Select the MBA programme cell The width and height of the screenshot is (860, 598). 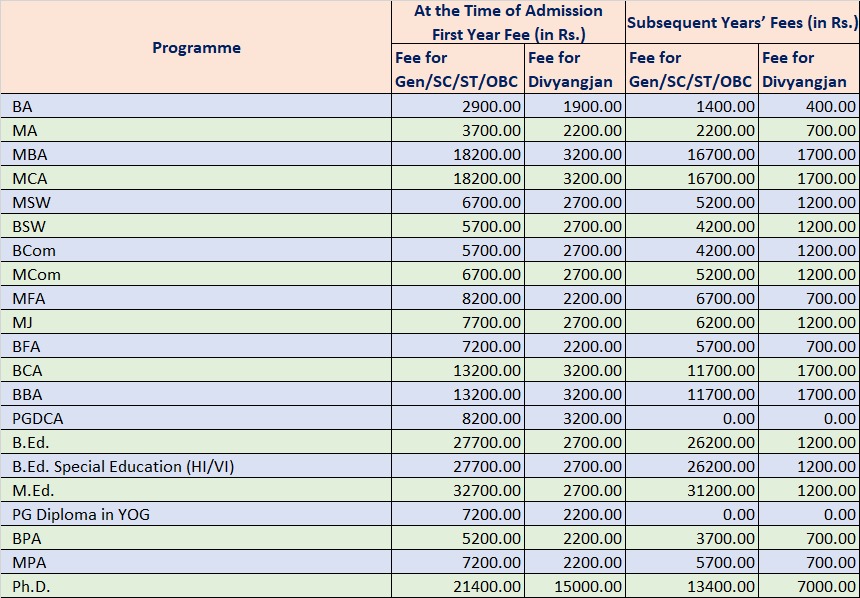[x=196, y=154]
